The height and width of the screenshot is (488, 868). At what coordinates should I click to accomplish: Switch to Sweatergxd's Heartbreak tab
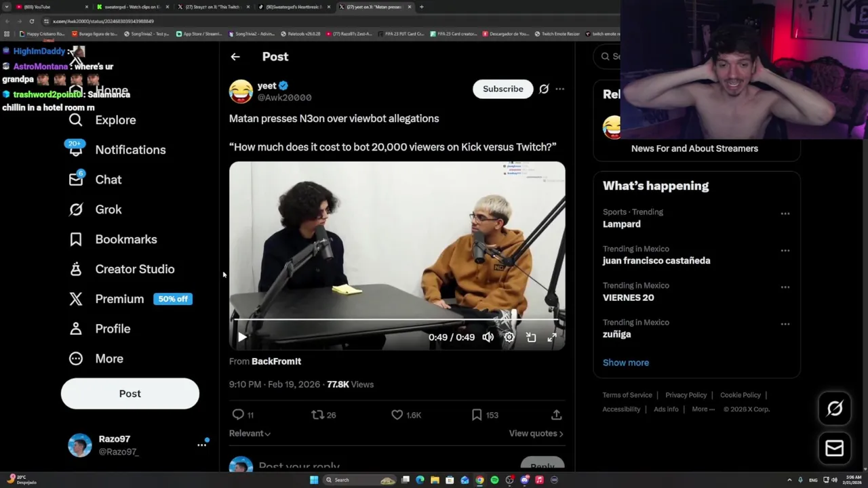294,7
